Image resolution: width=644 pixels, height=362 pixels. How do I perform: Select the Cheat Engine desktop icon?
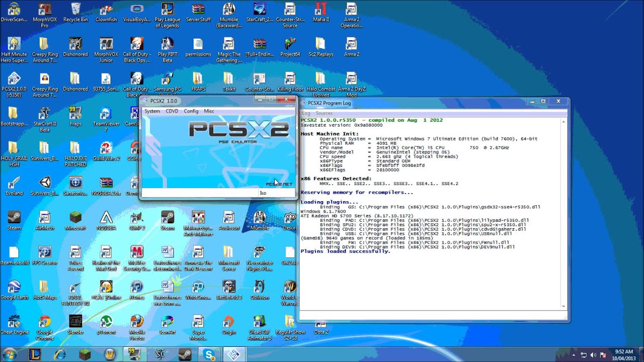[14, 324]
